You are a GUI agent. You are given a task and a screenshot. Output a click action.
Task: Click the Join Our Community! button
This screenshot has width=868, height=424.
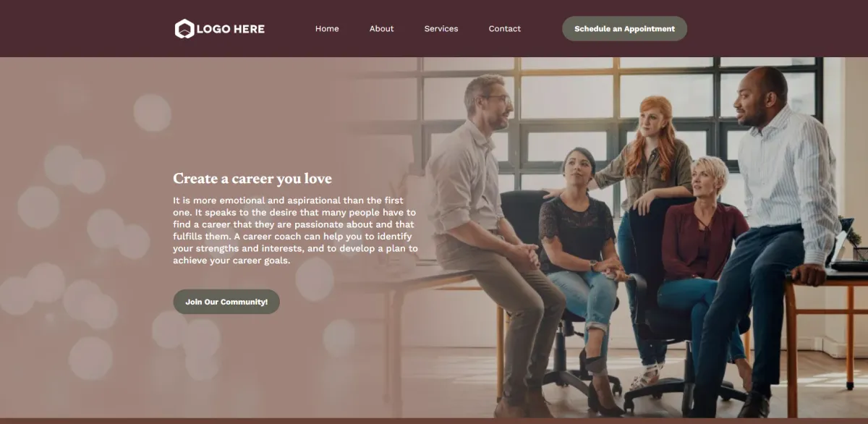click(226, 302)
